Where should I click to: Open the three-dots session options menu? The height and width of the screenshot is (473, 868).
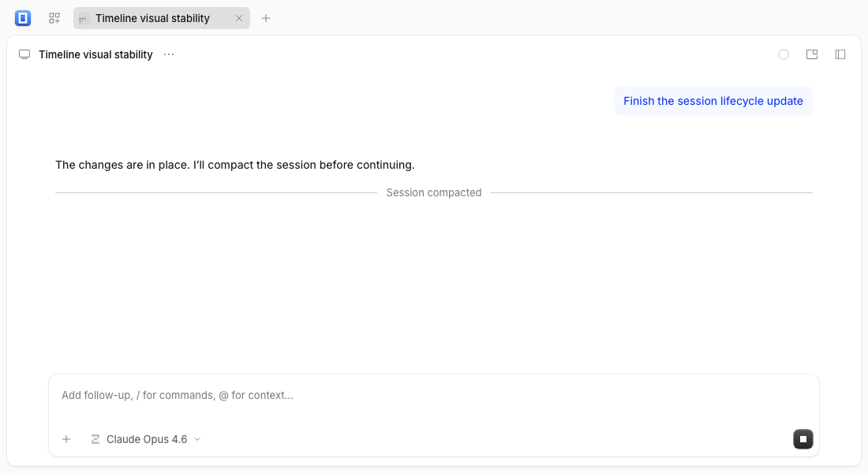[x=169, y=54]
